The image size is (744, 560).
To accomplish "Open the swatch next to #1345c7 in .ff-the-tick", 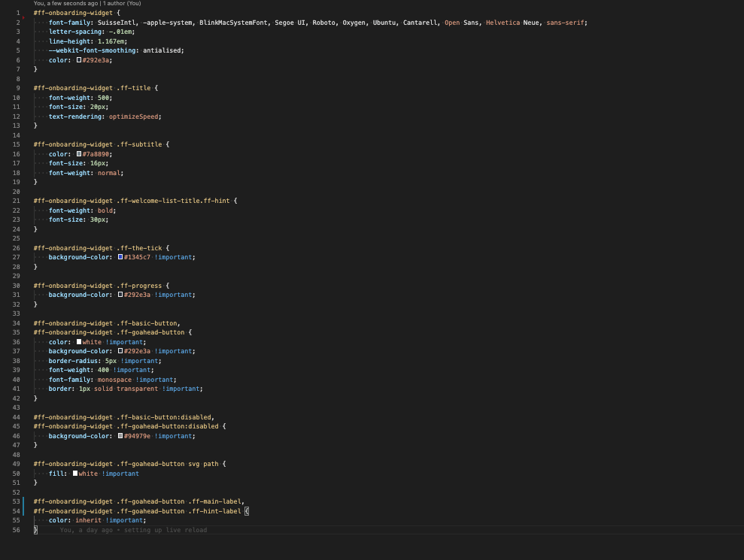I will (120, 257).
